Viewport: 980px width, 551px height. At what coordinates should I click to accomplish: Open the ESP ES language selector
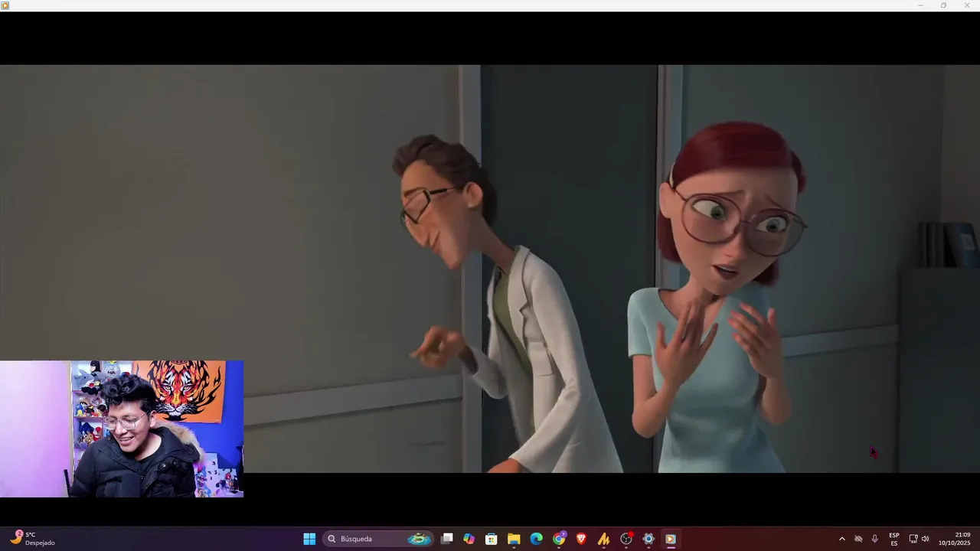click(x=894, y=539)
